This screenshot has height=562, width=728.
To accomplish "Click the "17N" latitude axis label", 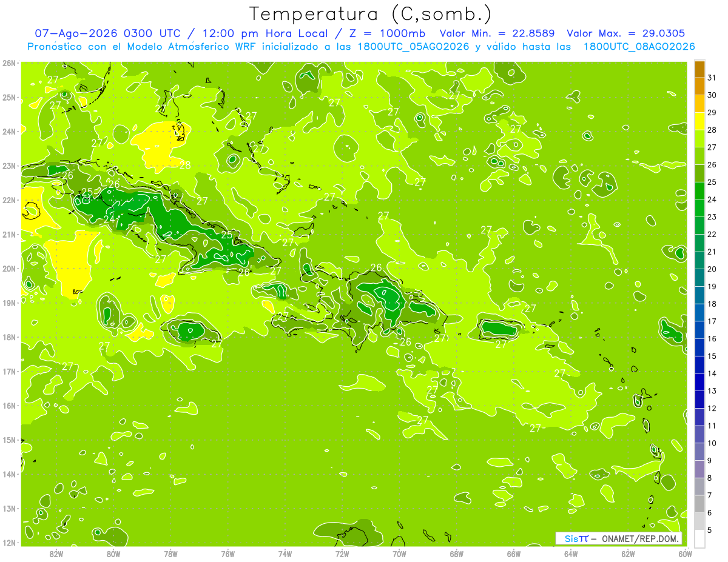I will point(9,371).
